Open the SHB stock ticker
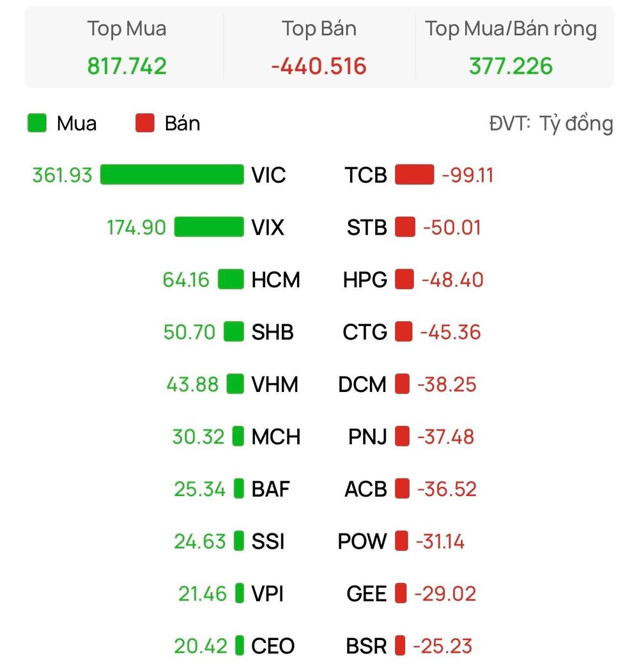Screen dimensions: 639x672 click(272, 332)
